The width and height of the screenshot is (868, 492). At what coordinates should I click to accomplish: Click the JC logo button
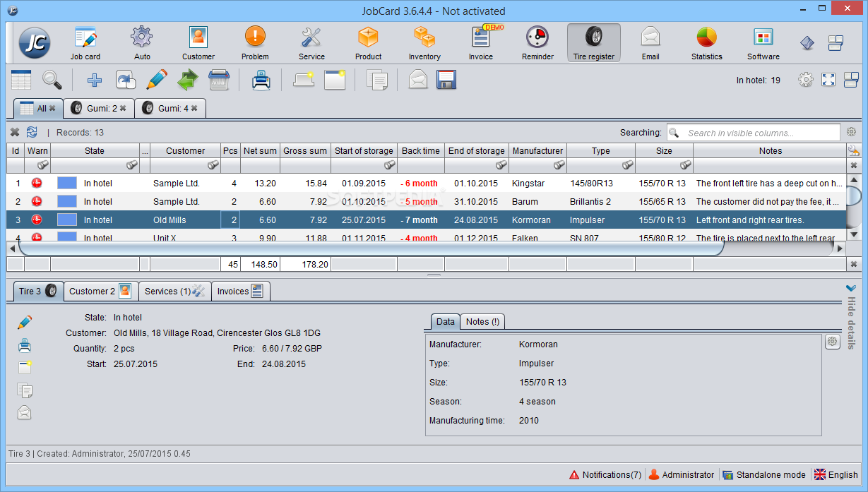(34, 43)
